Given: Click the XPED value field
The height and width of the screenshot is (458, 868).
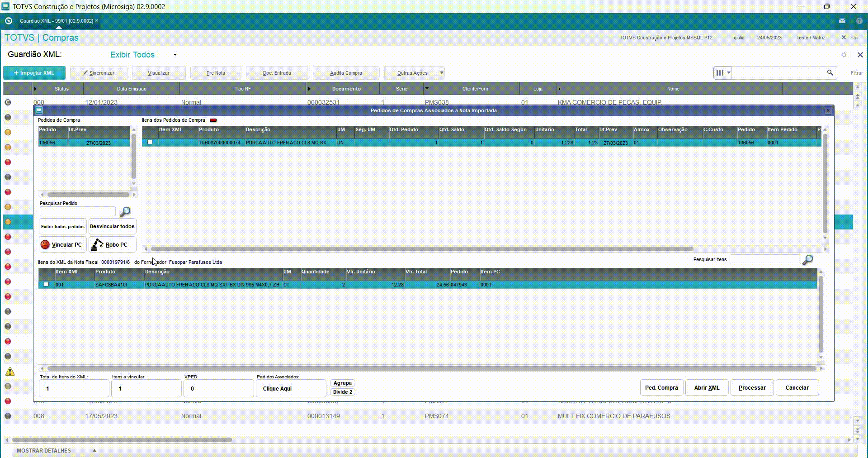Looking at the screenshot, I should [219, 388].
